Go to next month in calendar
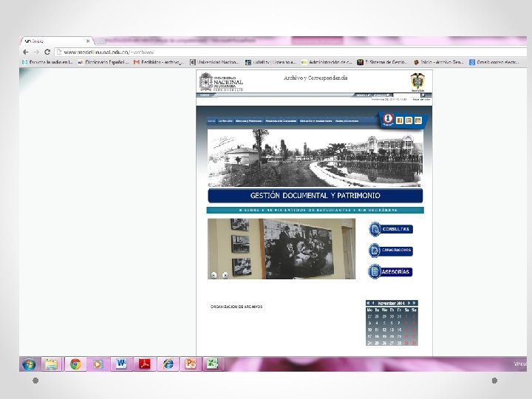The height and width of the screenshot is (399, 532). [409, 303]
